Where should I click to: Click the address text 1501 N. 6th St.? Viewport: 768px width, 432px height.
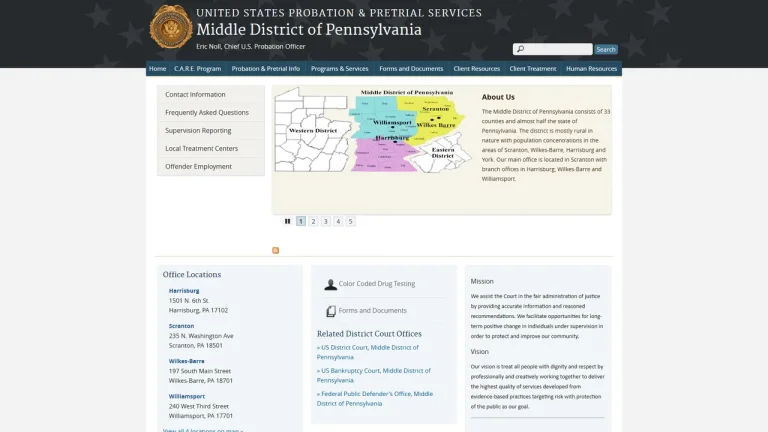tap(189, 301)
